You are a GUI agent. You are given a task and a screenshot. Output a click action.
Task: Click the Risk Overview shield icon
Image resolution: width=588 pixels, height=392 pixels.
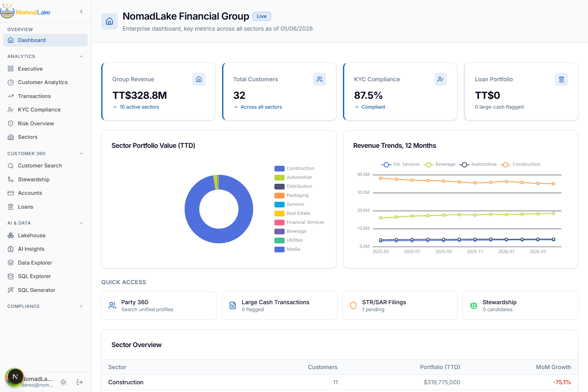[x=11, y=123]
